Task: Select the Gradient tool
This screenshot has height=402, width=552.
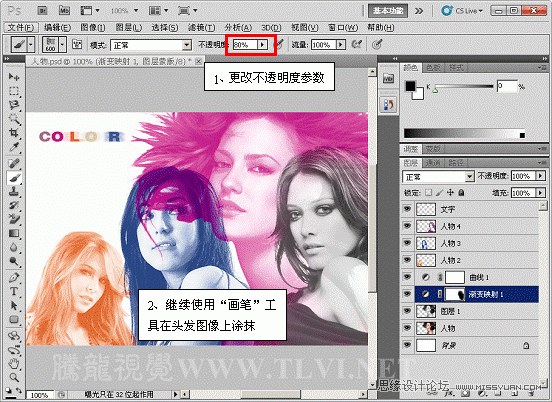Action: [14, 233]
